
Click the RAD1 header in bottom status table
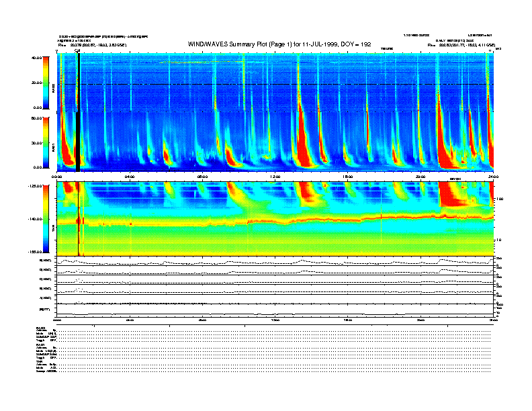pyautogui.click(x=40, y=345)
